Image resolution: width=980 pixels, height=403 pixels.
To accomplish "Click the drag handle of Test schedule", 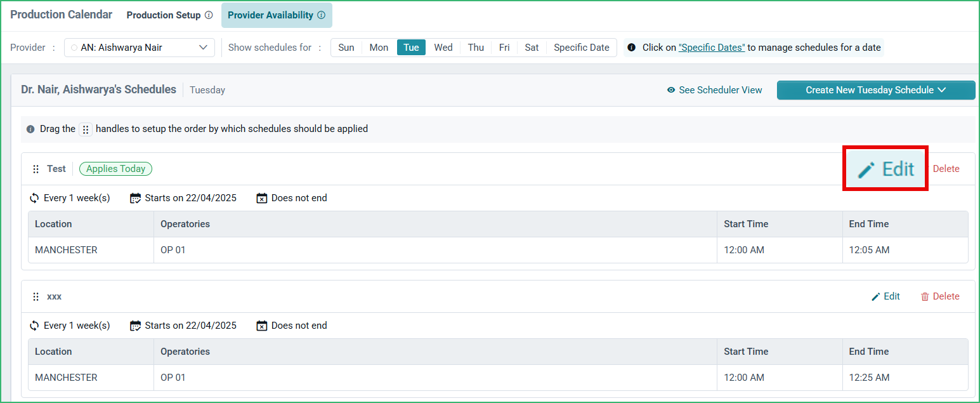I will tap(36, 169).
